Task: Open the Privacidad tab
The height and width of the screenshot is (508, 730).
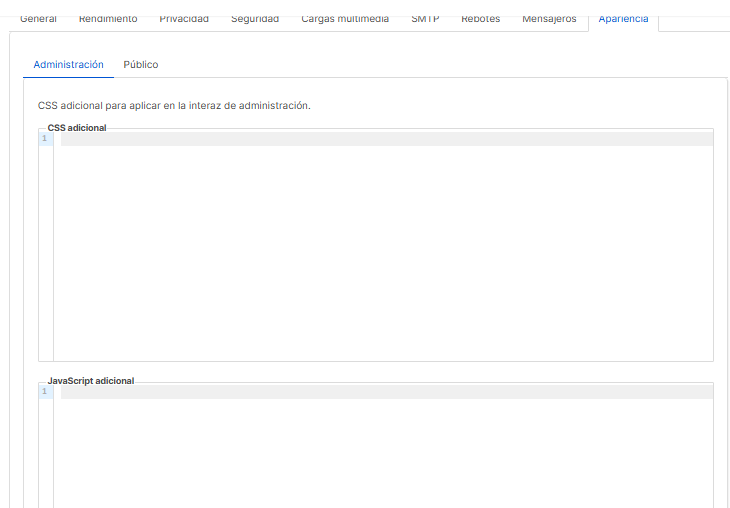Action: (x=184, y=19)
